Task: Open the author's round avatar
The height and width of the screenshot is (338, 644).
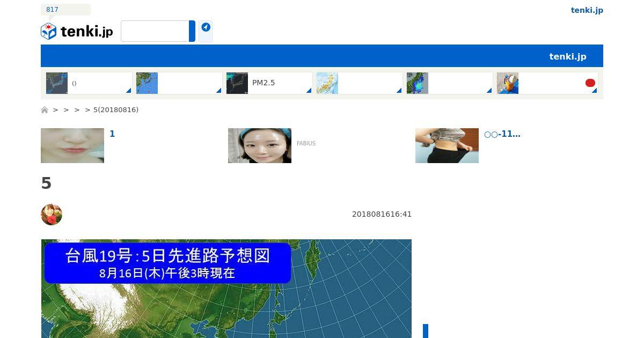Action: [x=52, y=215]
